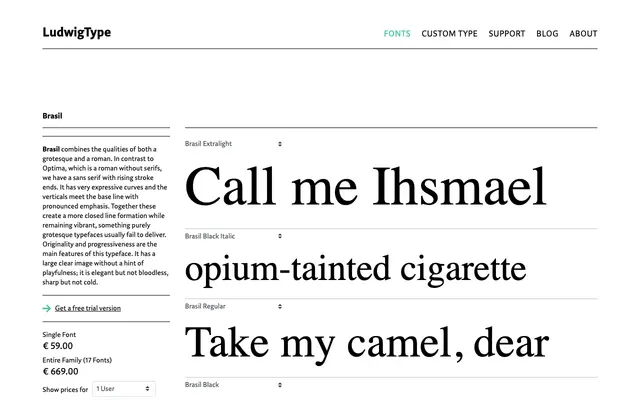Go to CUSTOM TYPE page
The height and width of the screenshot is (400, 640).
[x=449, y=33]
